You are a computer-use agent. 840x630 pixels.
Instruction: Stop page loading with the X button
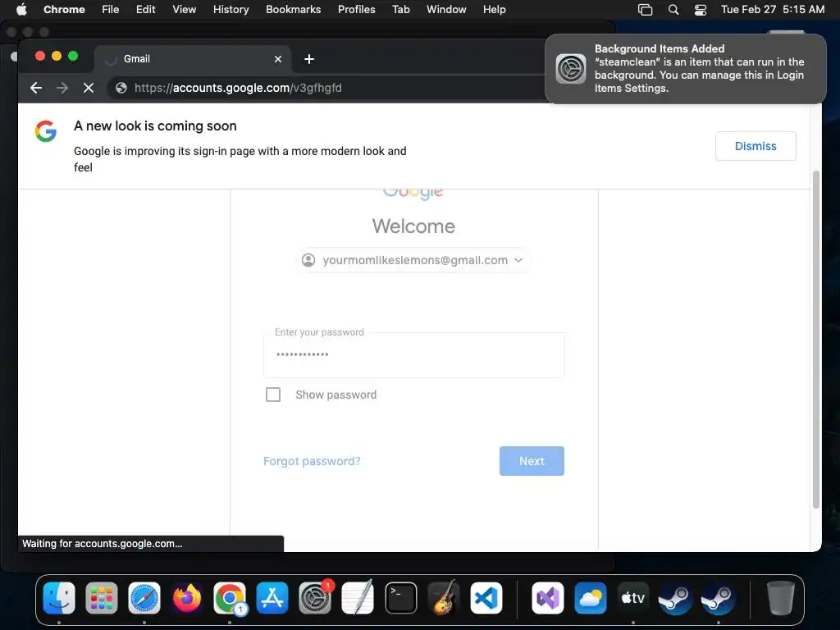(89, 88)
